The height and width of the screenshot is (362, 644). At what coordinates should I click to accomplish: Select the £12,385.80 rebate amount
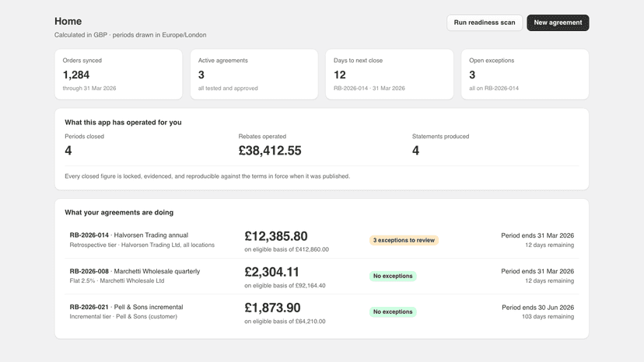click(276, 236)
